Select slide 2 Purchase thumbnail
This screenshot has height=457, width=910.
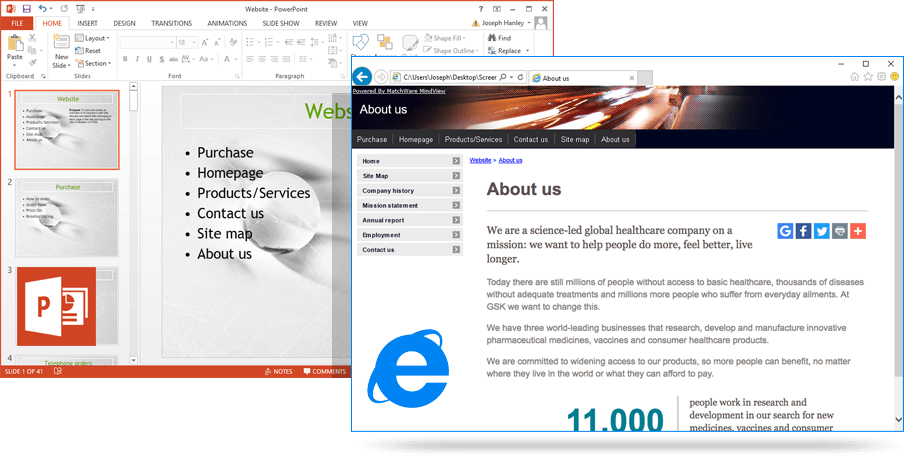click(x=67, y=217)
